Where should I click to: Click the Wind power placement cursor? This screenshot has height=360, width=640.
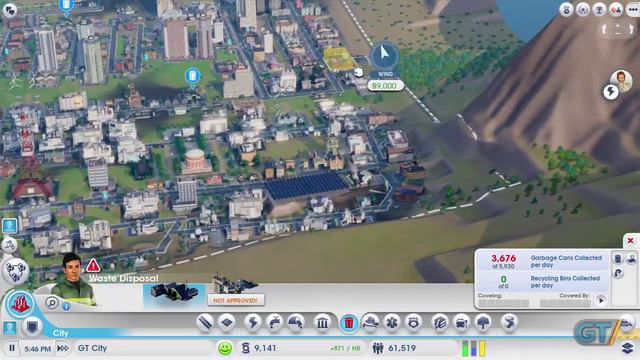point(384,55)
